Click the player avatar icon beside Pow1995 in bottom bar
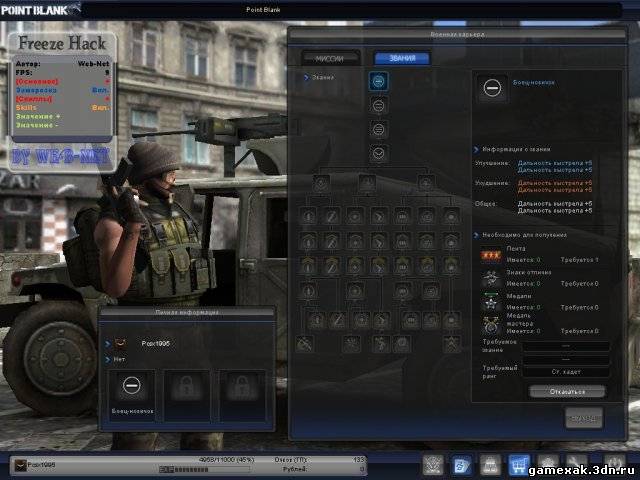Screen dimensions: 640x480 coord(20,465)
